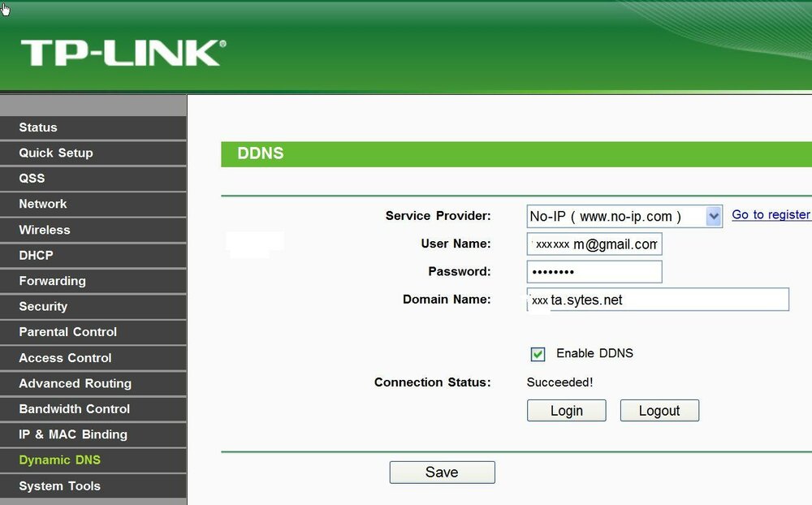Go to DHCP settings
Screen dimensions: 812x505
35,255
